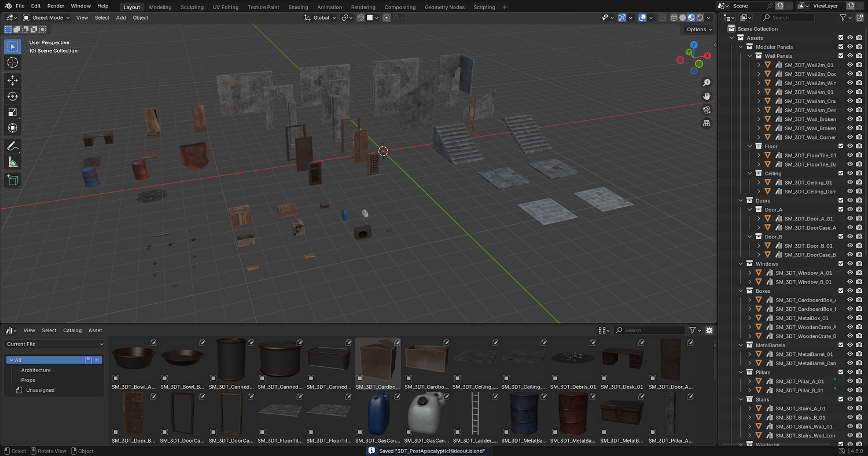The height and width of the screenshot is (456, 868).
Task: Select the Architecture catalog
Action: [x=36, y=370]
